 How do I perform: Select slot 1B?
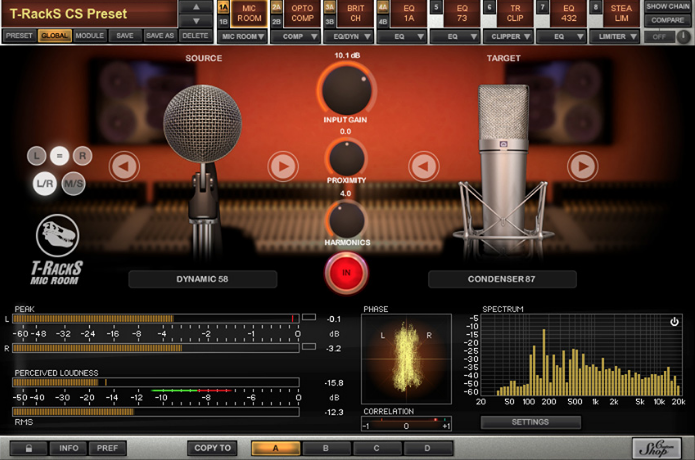click(223, 21)
